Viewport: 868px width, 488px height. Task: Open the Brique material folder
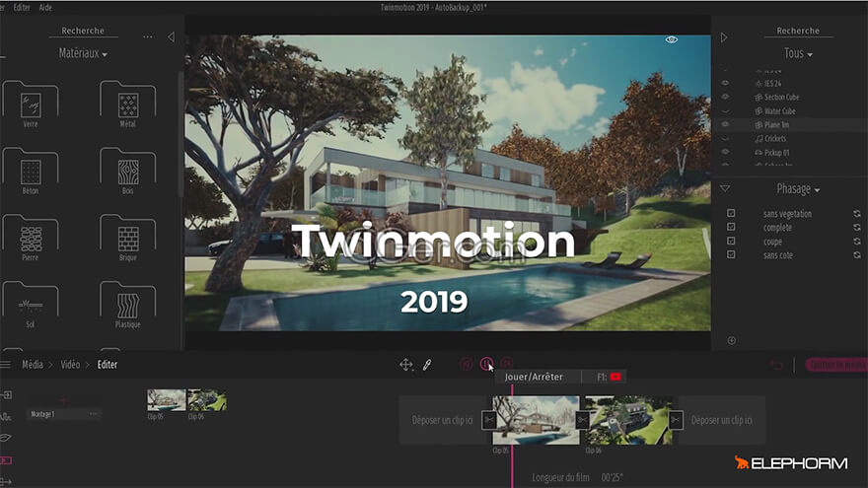pos(128,238)
